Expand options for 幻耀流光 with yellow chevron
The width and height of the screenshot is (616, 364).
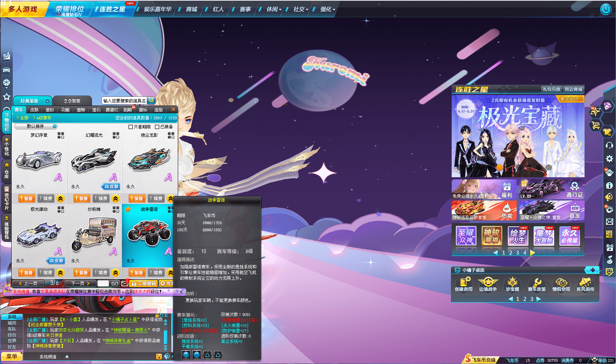[116, 199]
